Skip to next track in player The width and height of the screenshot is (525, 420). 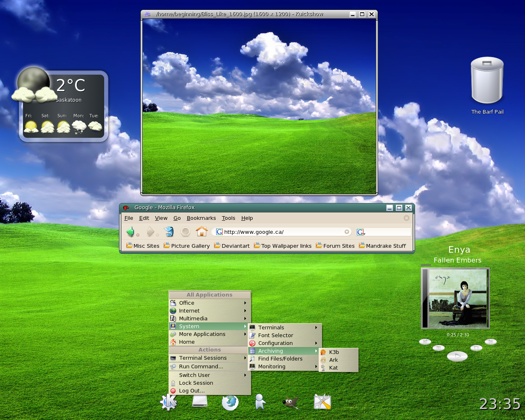click(x=491, y=342)
